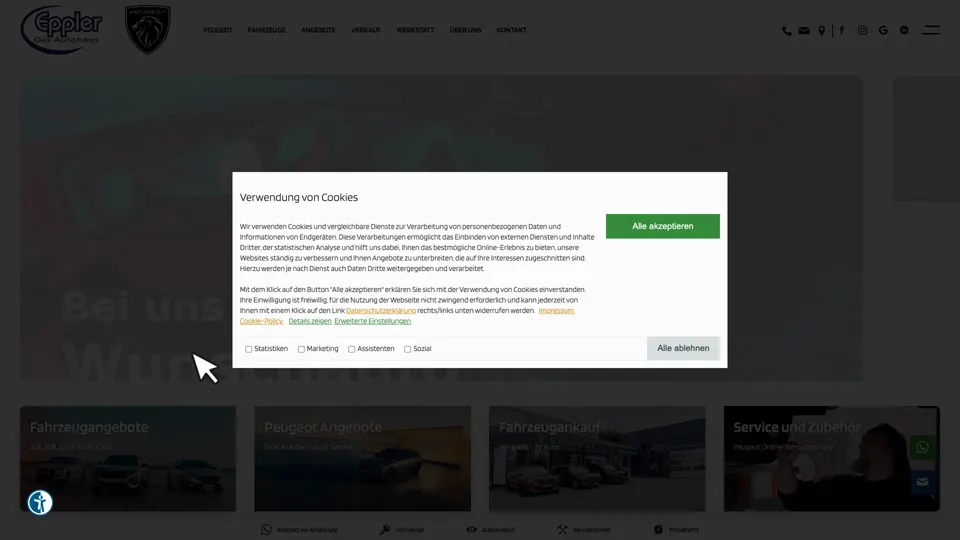Click the Verwendung von Cookies heading
The height and width of the screenshot is (540, 960).
click(x=299, y=197)
